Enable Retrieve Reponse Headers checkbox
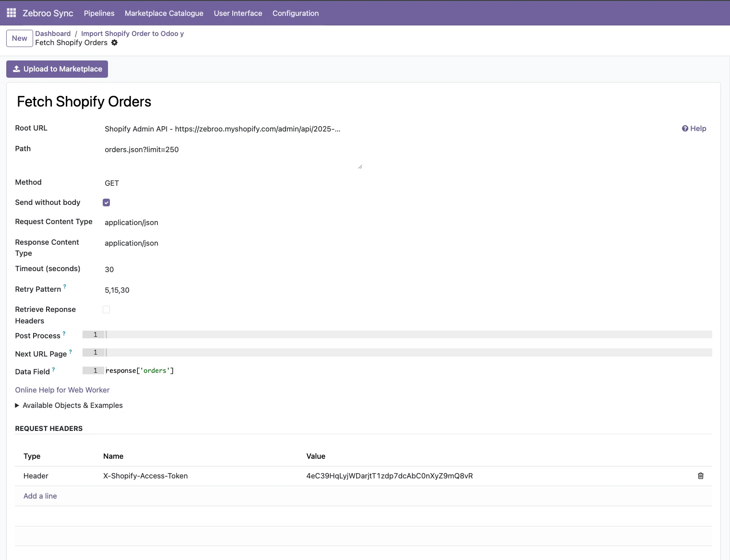The image size is (730, 560). tap(107, 310)
